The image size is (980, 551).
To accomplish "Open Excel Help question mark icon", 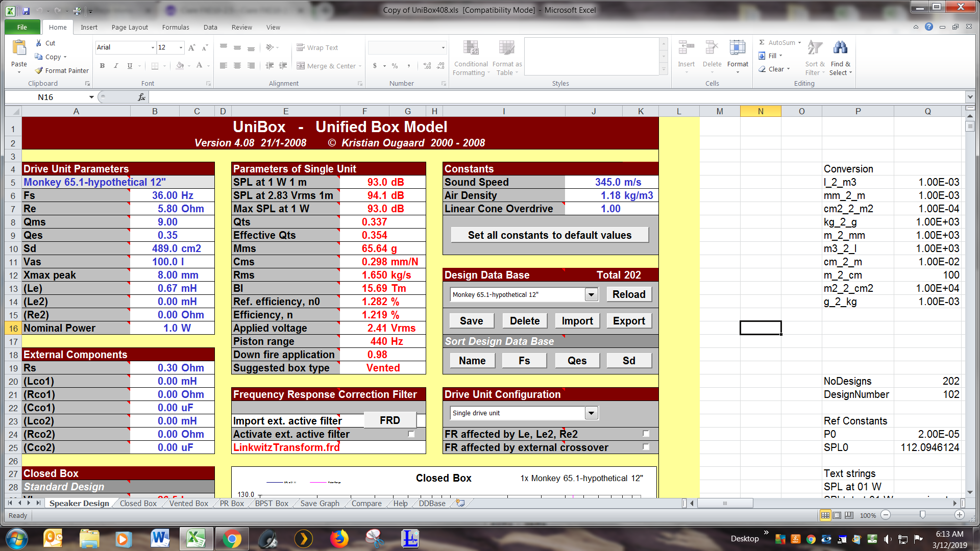I will (x=929, y=27).
